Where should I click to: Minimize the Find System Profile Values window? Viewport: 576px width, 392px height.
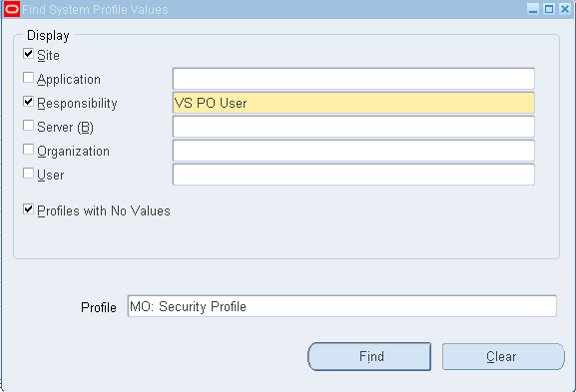pyautogui.click(x=533, y=9)
